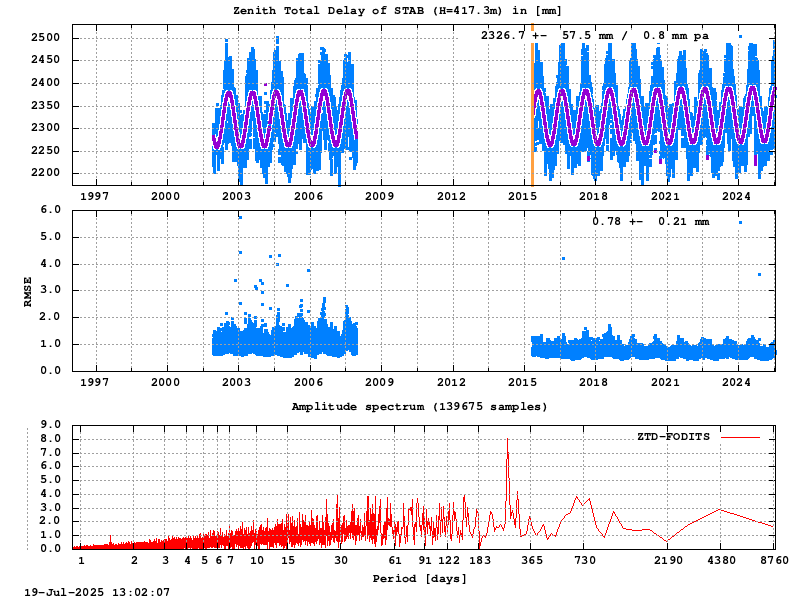Image resolution: width=800 pixels, height=600 pixels.
Task: Click the blue legend dot beside the 0.78 statistic
Action: [x=740, y=222]
